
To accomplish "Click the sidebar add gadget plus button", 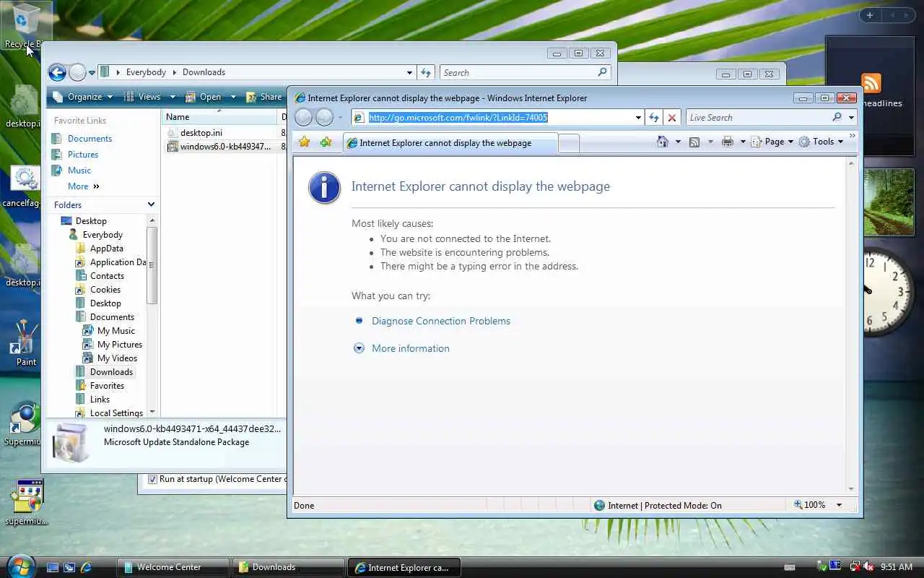I will [870, 15].
